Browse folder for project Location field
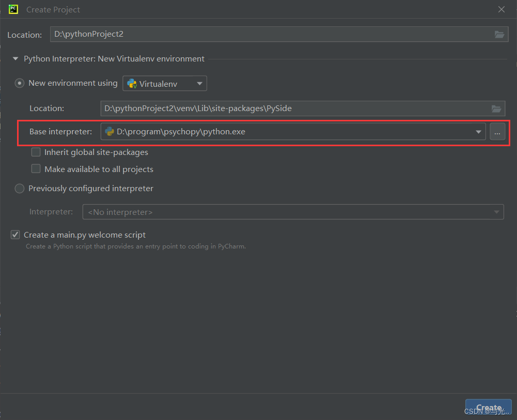The width and height of the screenshot is (517, 420). tap(499, 34)
